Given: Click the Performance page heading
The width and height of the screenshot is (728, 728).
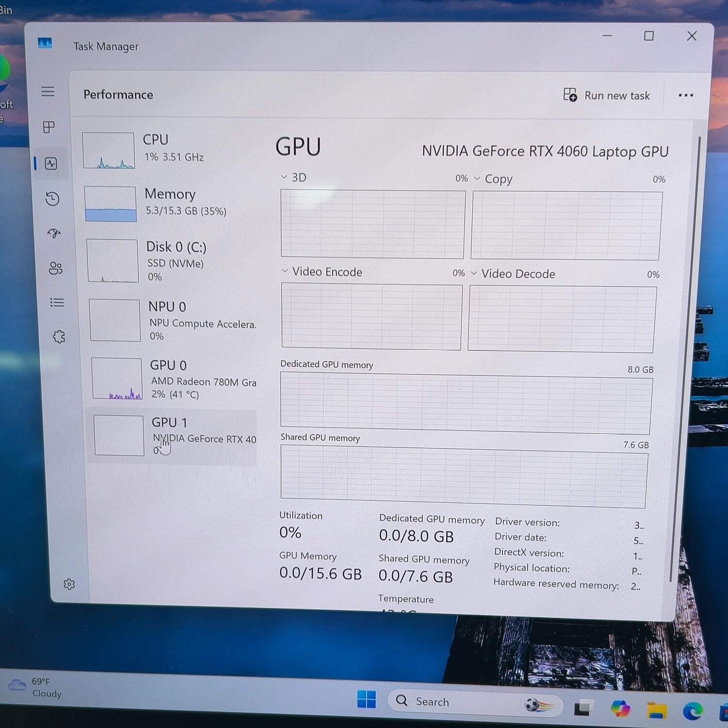Looking at the screenshot, I should (x=118, y=94).
